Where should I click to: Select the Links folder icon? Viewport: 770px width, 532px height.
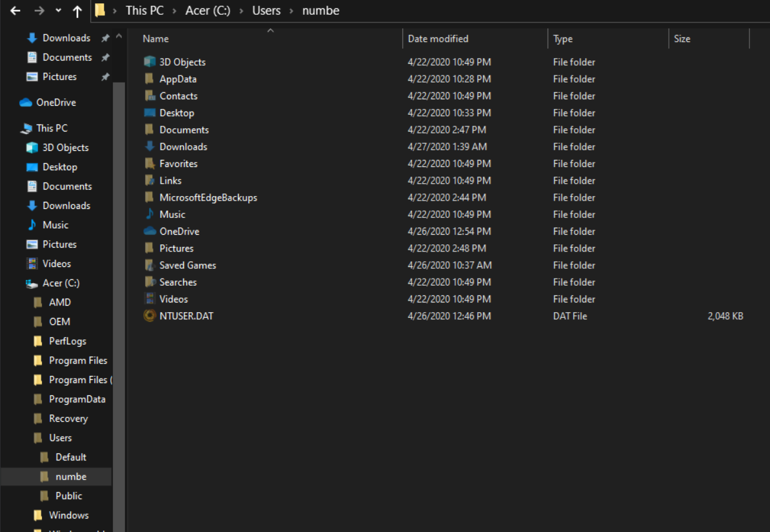(x=150, y=180)
